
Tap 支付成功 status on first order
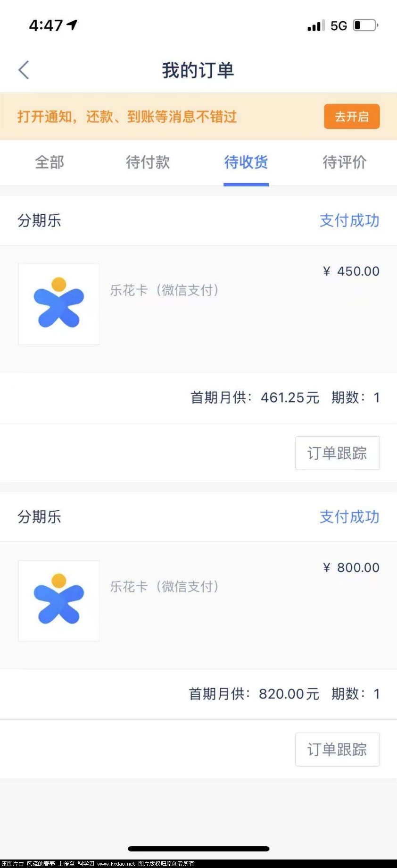(349, 220)
